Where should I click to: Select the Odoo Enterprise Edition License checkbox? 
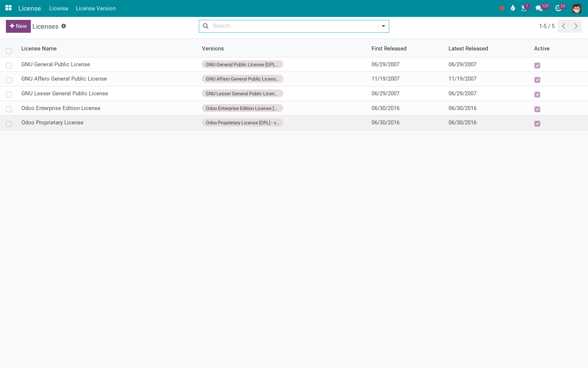coord(9,109)
